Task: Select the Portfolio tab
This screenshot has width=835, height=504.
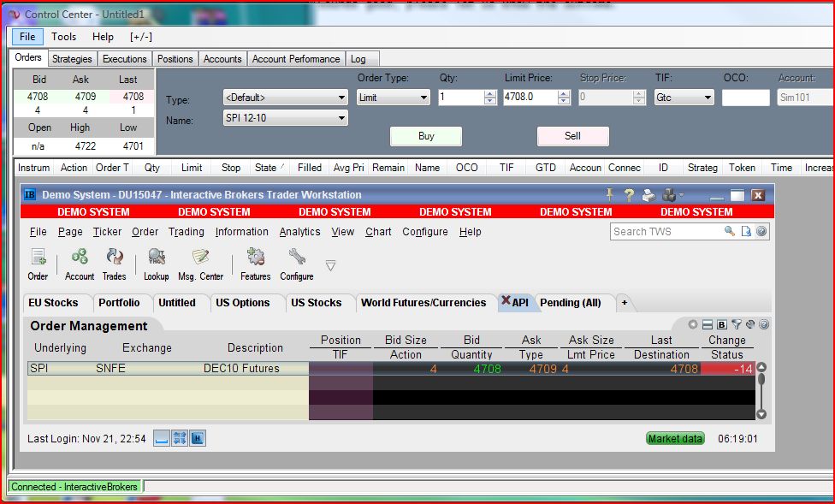Action: click(119, 303)
